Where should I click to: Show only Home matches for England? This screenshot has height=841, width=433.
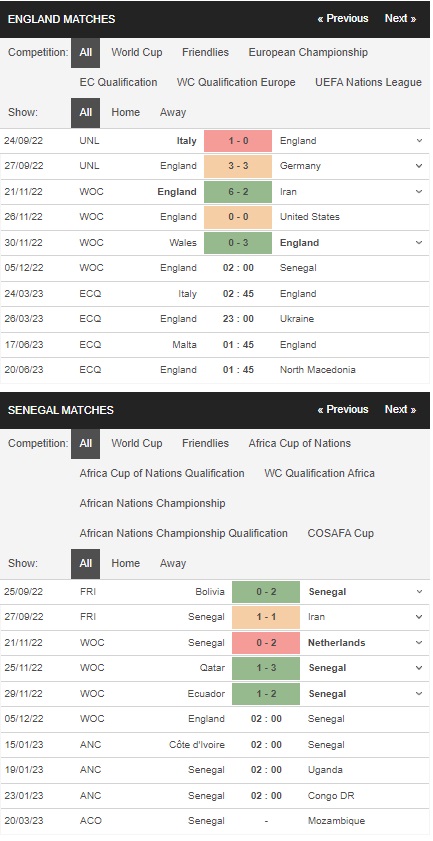point(126,112)
